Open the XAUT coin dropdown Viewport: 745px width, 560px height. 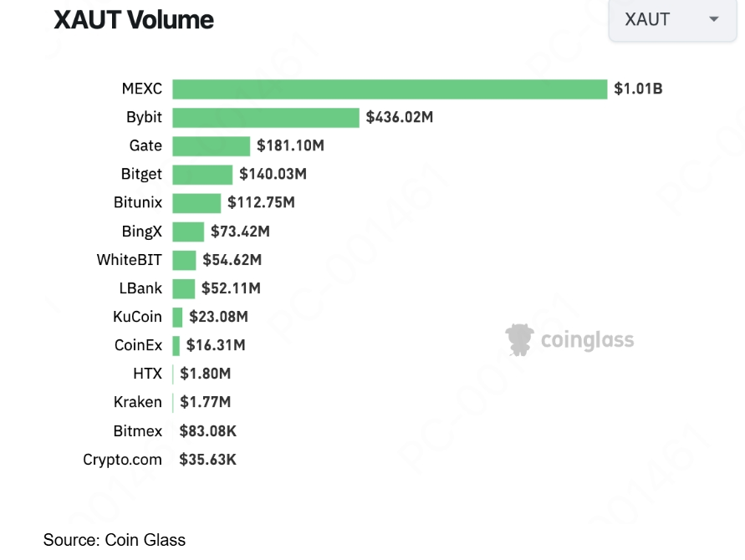pyautogui.click(x=671, y=19)
